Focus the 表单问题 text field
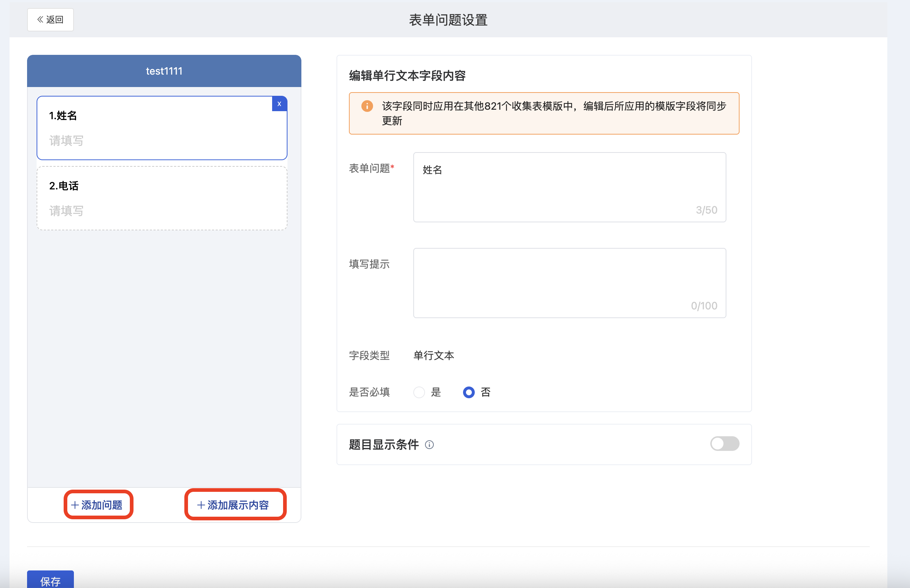This screenshot has width=910, height=588. point(569,187)
